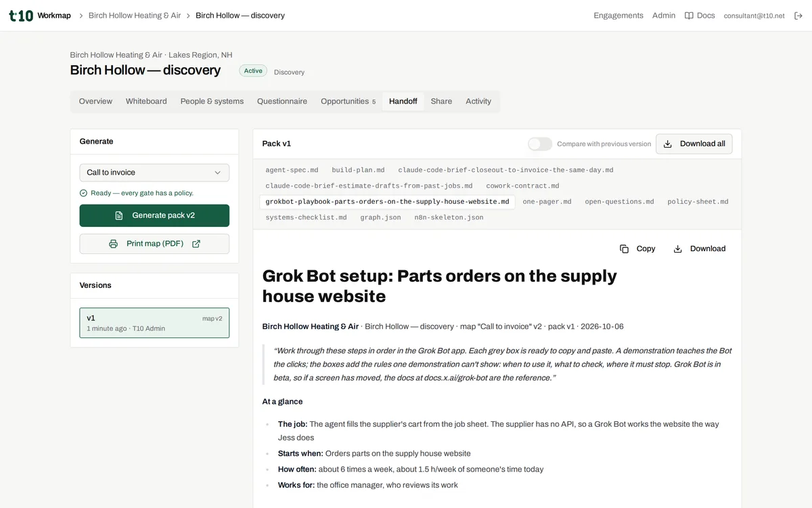
Task: Click the green Ready check icon
Action: click(x=83, y=193)
